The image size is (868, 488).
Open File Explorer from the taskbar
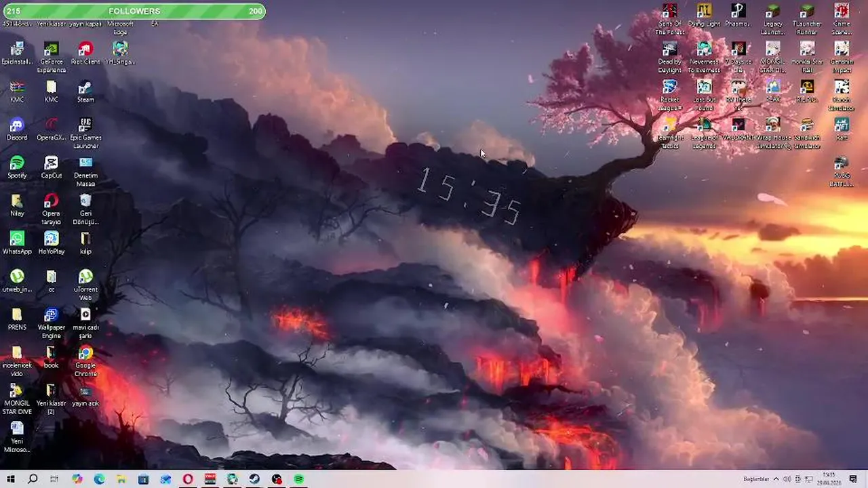121,479
